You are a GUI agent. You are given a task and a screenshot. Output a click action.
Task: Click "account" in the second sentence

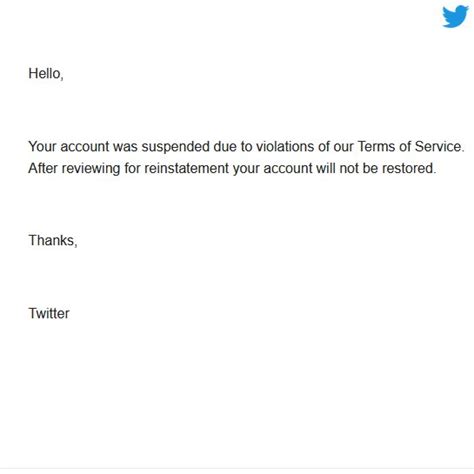[x=288, y=169]
